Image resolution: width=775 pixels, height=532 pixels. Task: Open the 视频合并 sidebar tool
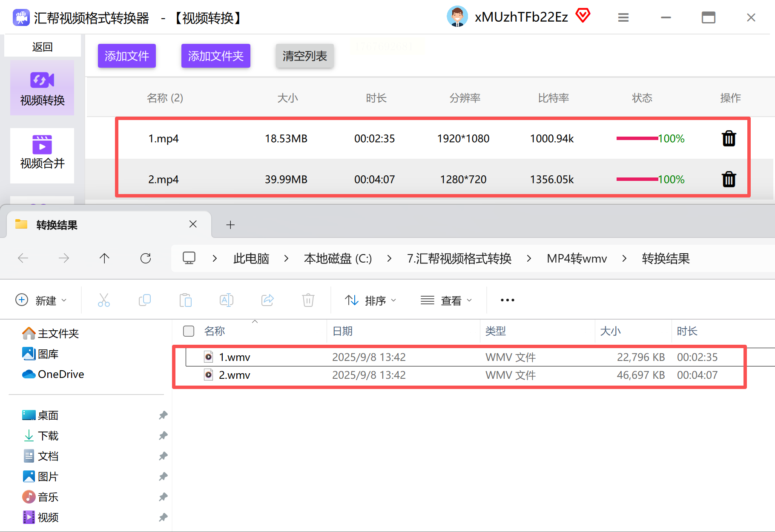[42, 155]
